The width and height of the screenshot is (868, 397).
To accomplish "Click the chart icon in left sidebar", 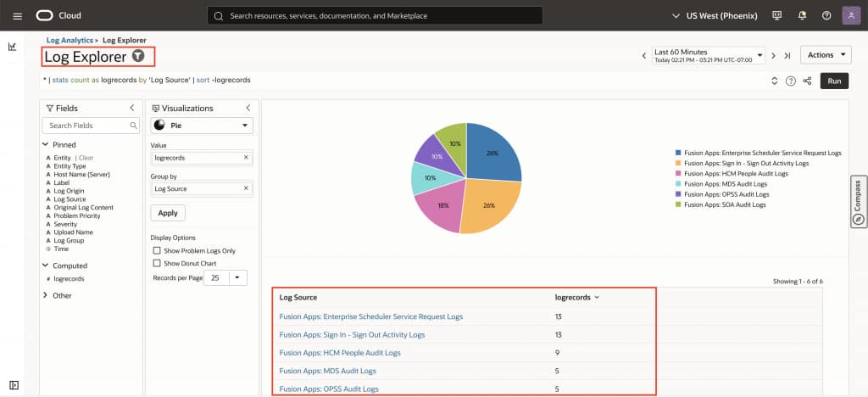I will click(x=12, y=47).
